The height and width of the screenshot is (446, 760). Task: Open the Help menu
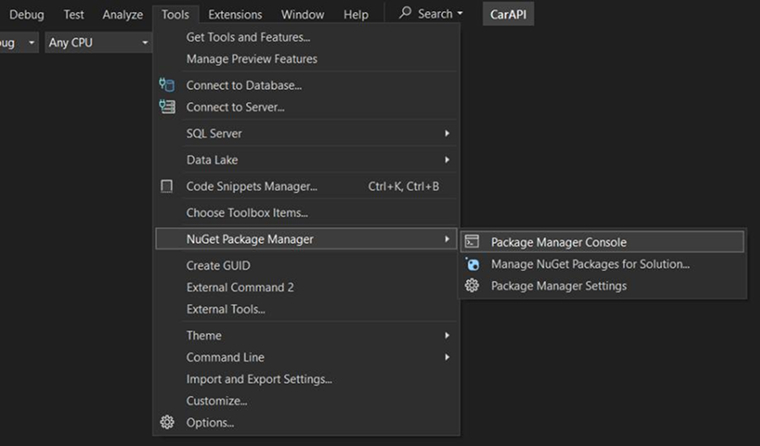356,15
